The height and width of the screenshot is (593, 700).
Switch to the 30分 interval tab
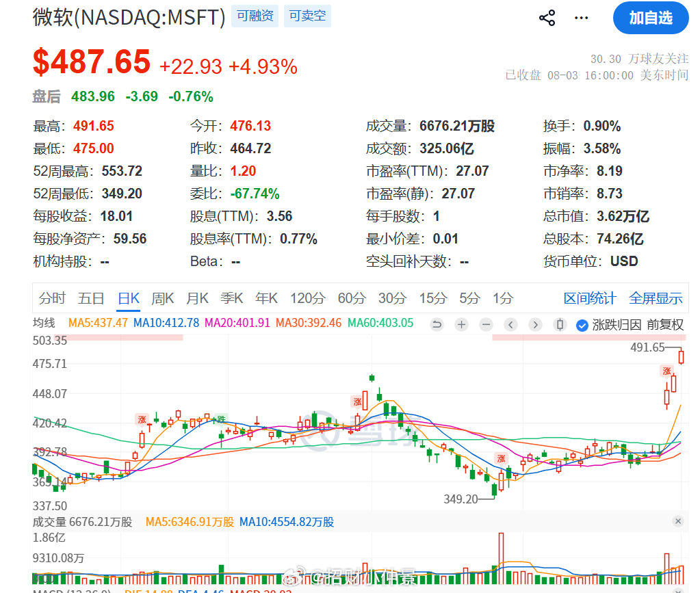point(392,298)
